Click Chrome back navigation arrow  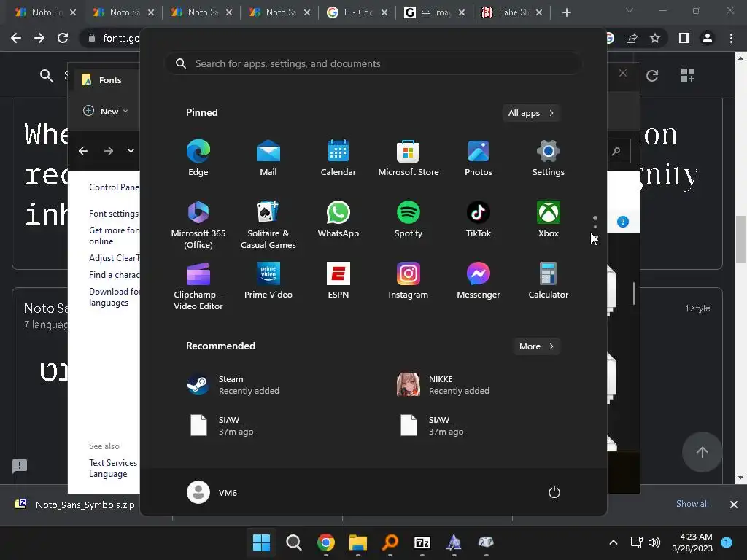click(16, 38)
